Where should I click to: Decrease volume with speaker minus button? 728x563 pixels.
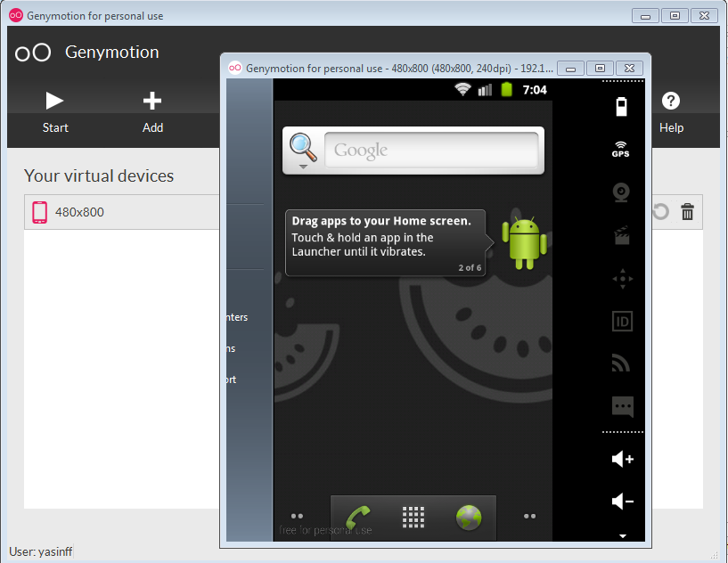(622, 502)
